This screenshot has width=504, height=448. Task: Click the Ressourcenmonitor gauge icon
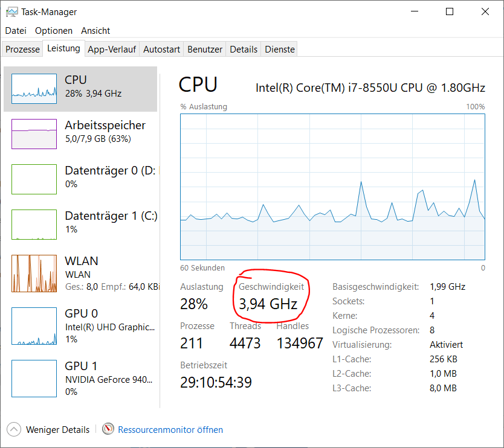(x=108, y=429)
